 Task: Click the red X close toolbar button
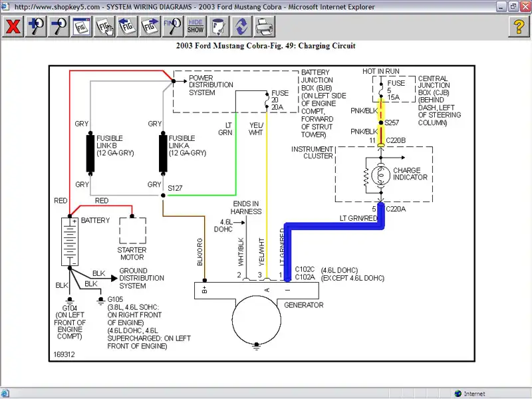pyautogui.click(x=13, y=26)
